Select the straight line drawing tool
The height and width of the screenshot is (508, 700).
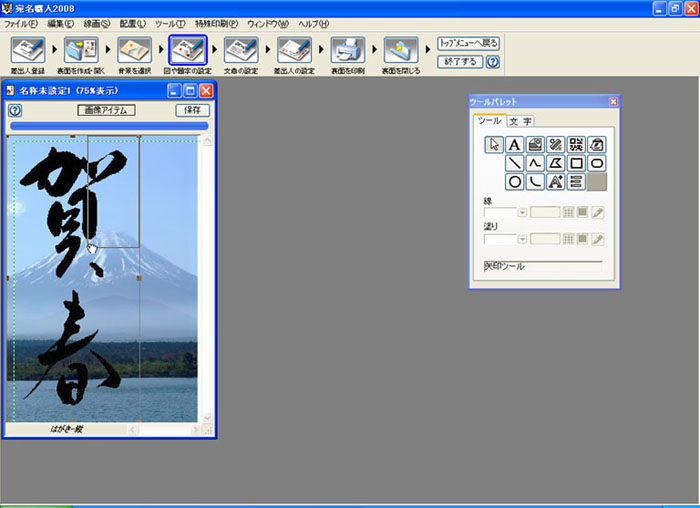(515, 163)
